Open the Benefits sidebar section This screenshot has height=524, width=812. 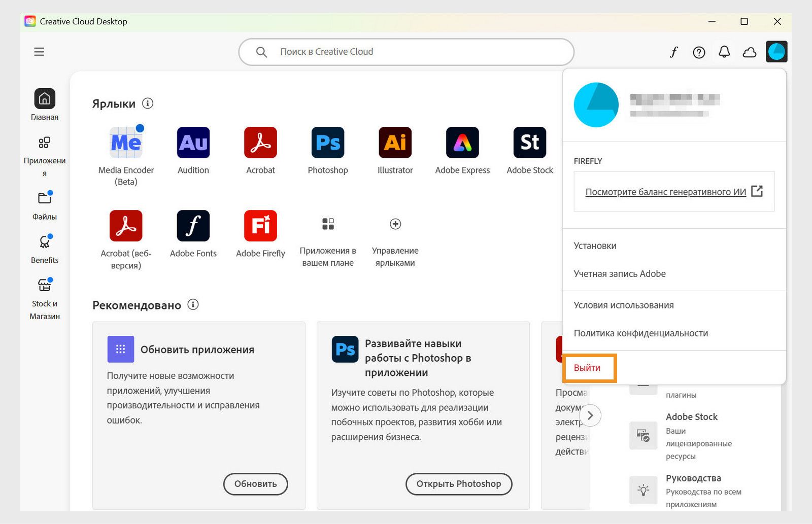pyautogui.click(x=45, y=249)
